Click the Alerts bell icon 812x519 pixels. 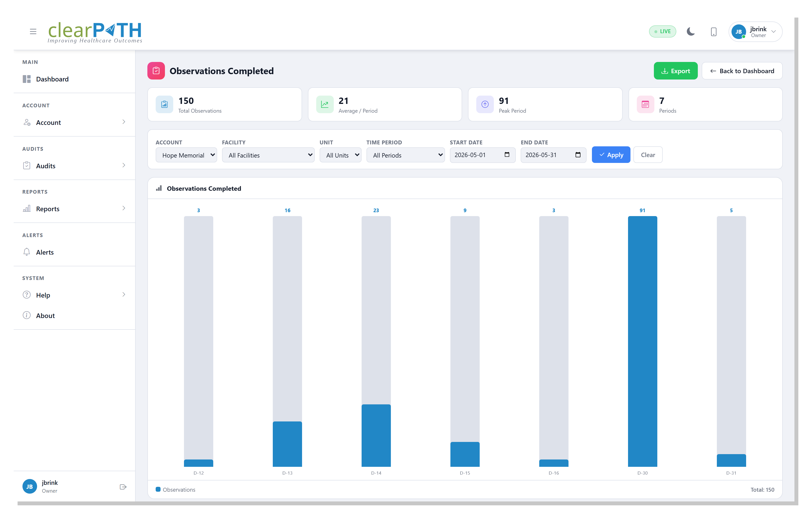[27, 252]
